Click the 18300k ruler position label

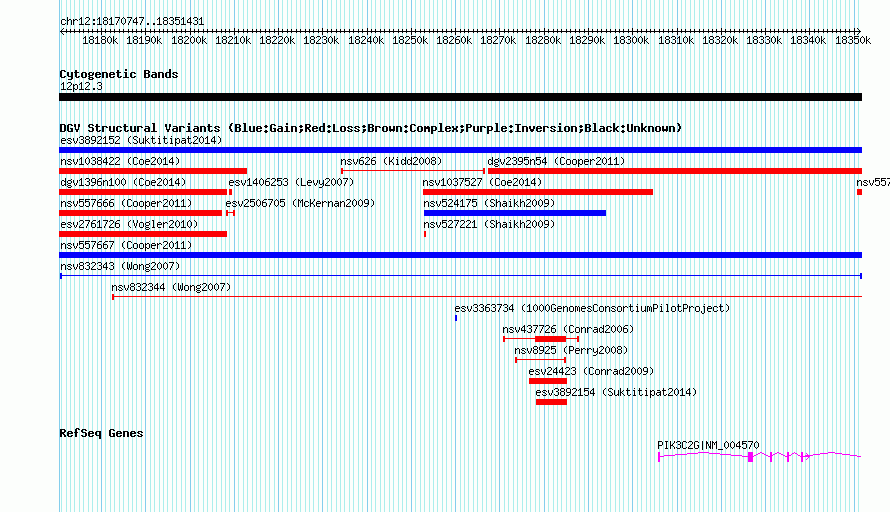(x=631, y=40)
